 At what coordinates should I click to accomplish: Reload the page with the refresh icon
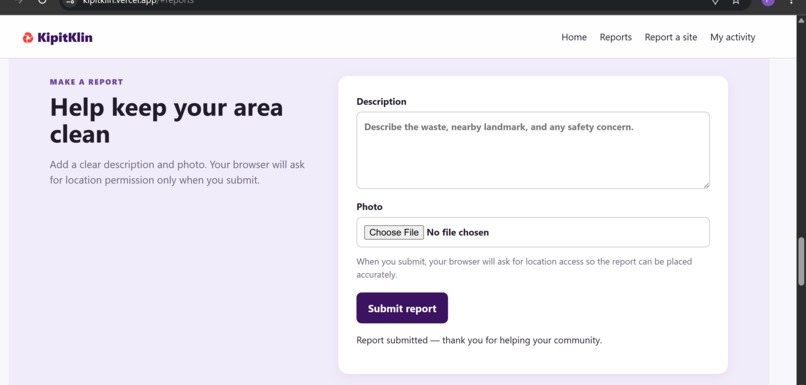pos(42,2)
